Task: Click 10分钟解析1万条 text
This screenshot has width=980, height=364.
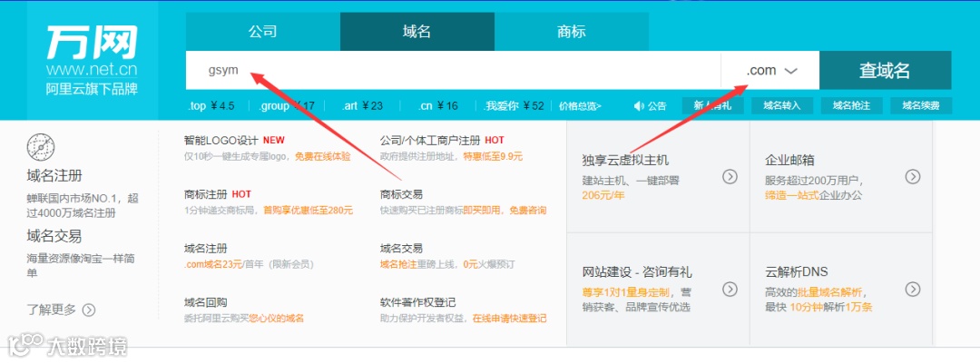Action: pyautogui.click(x=831, y=307)
